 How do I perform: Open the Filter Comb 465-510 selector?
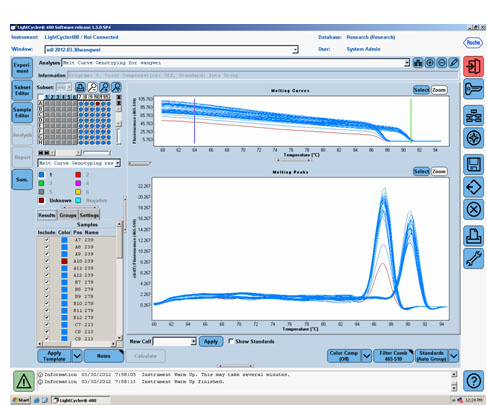[x=393, y=356]
